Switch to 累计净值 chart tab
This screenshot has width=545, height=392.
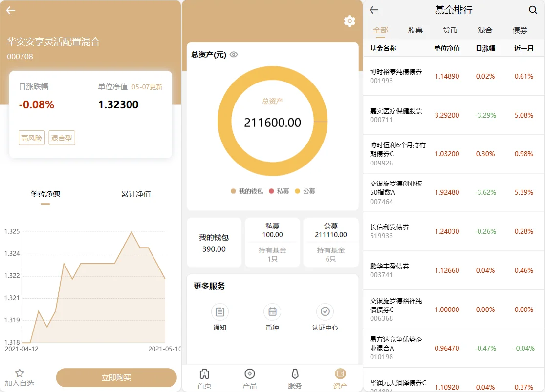pos(136,194)
